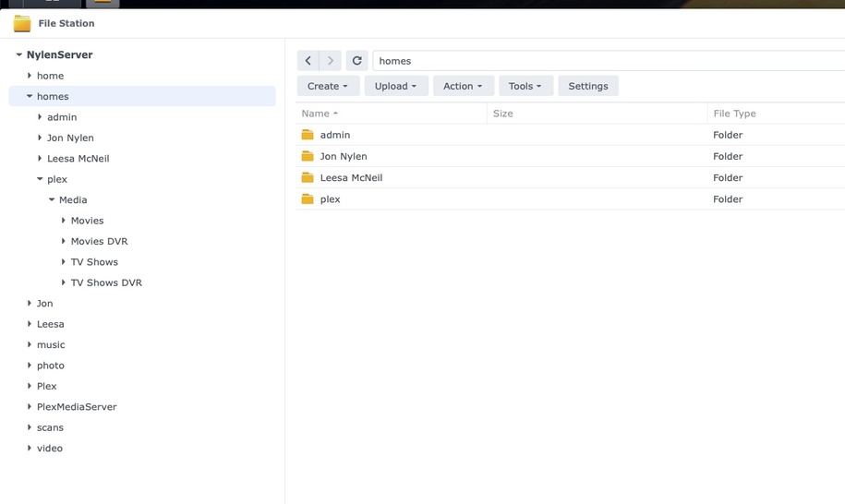The image size is (845, 504).
Task: Select admin row name in file list
Action: (335, 135)
